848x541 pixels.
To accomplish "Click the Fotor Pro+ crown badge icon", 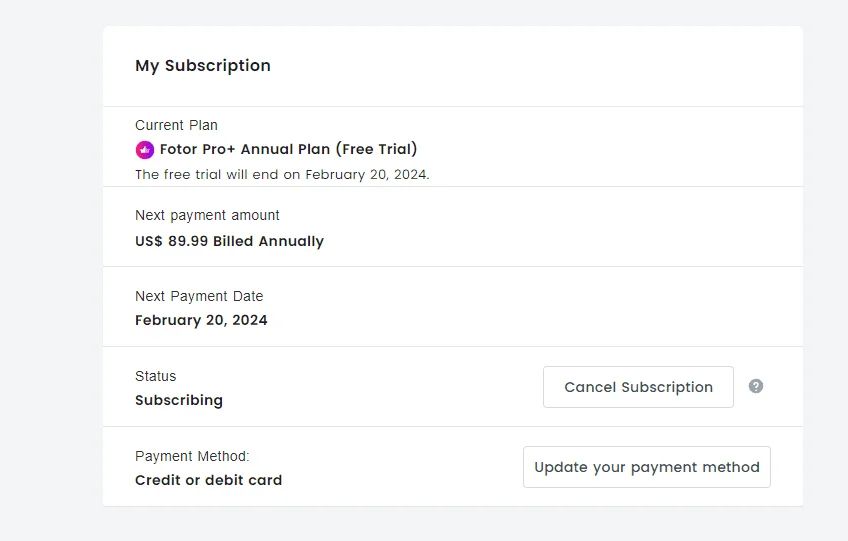I will coord(144,150).
